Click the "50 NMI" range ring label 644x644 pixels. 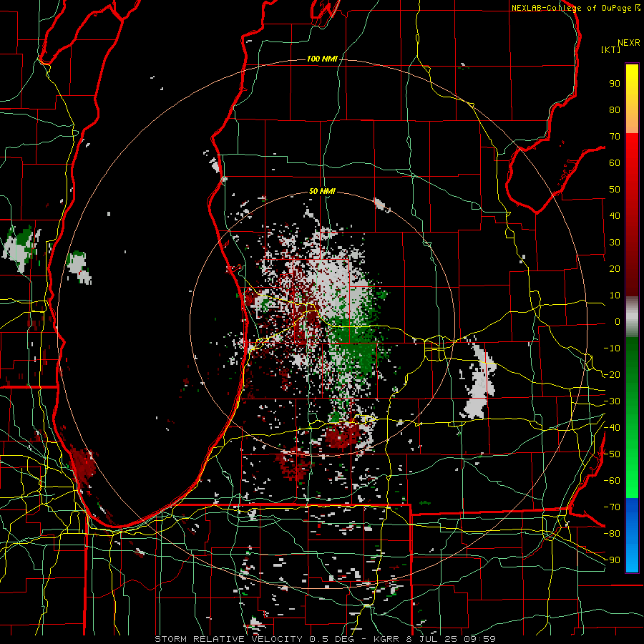[x=322, y=191]
